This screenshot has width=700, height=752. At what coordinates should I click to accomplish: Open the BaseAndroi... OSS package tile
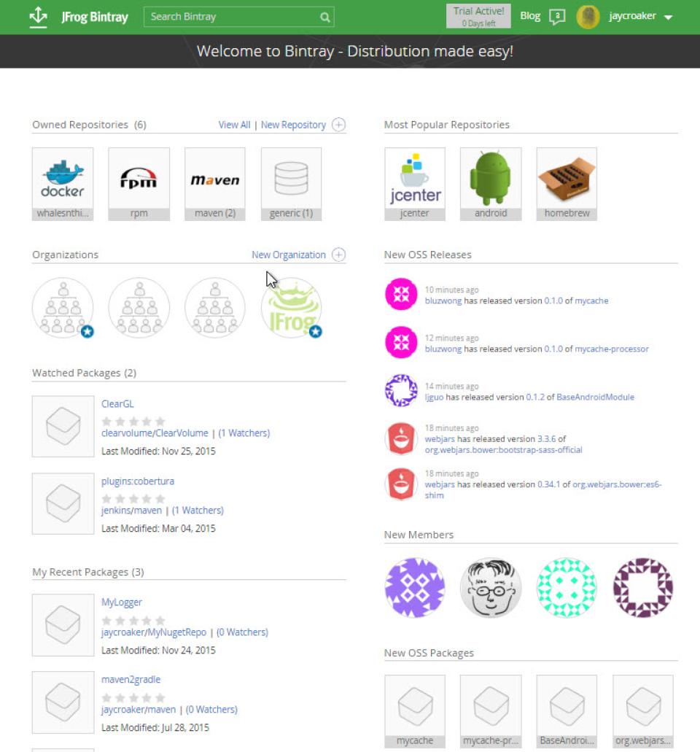coord(567,711)
